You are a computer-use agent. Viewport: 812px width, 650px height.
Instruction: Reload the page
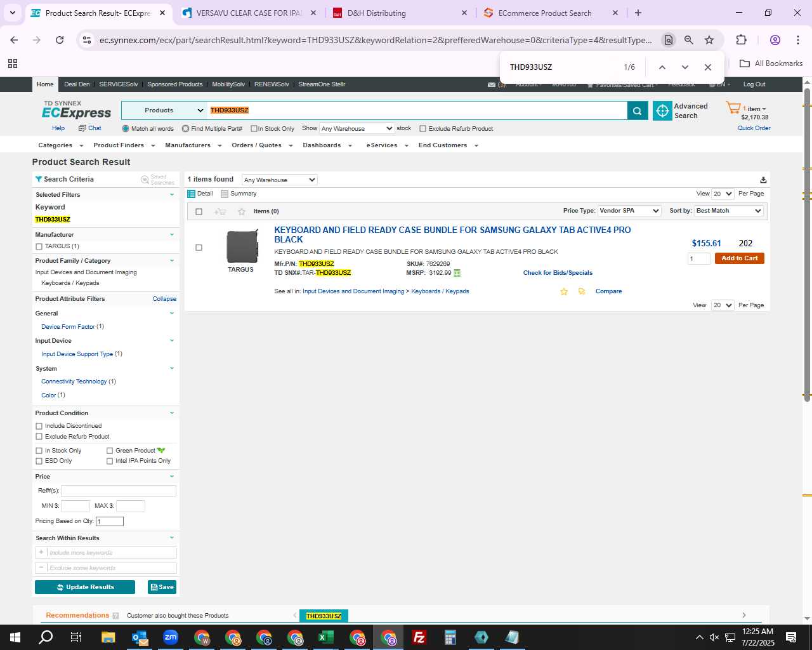click(x=60, y=40)
